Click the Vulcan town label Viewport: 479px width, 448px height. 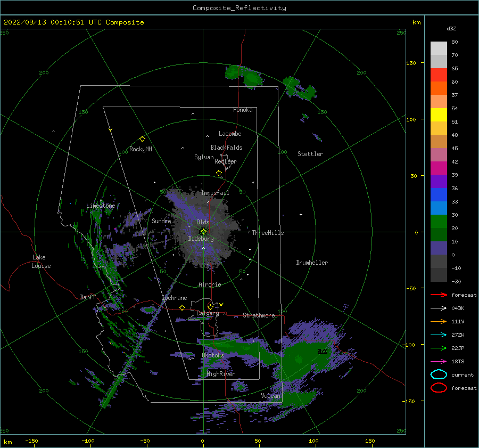[271, 396]
